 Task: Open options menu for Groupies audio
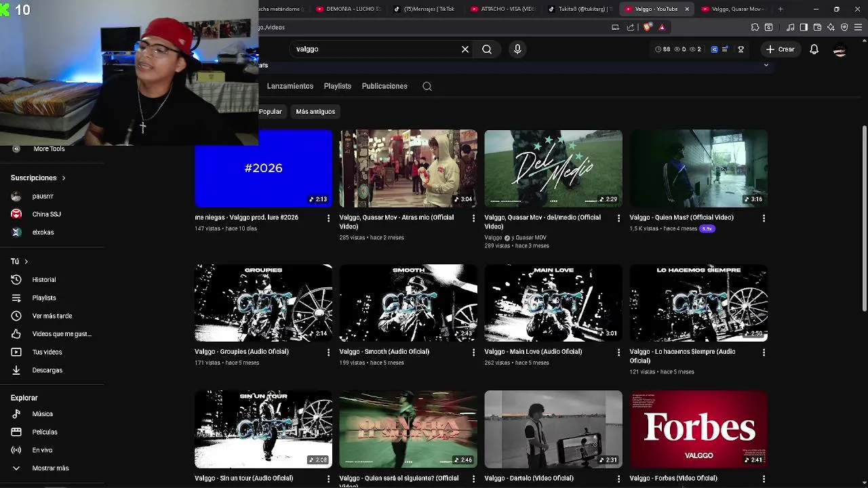tap(329, 352)
